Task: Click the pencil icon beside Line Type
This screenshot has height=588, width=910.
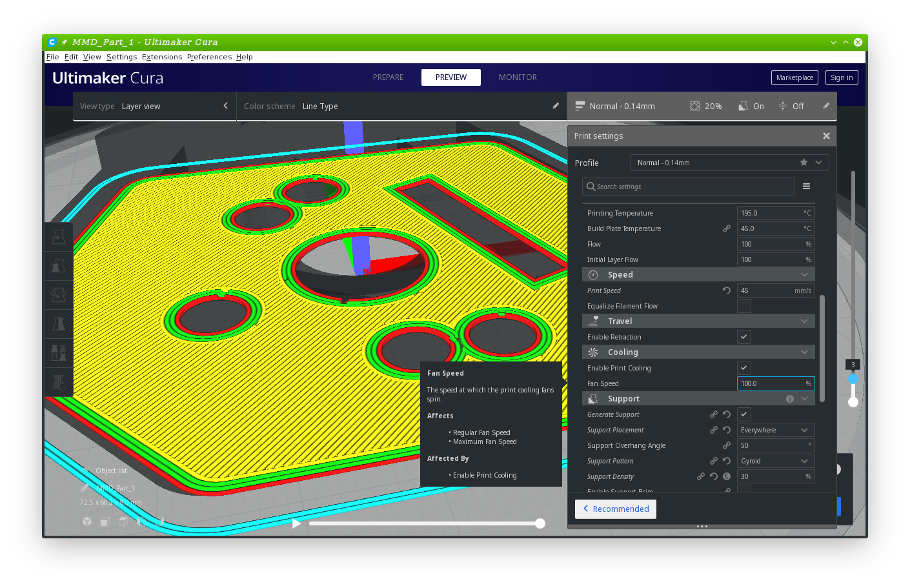Action: click(x=556, y=106)
